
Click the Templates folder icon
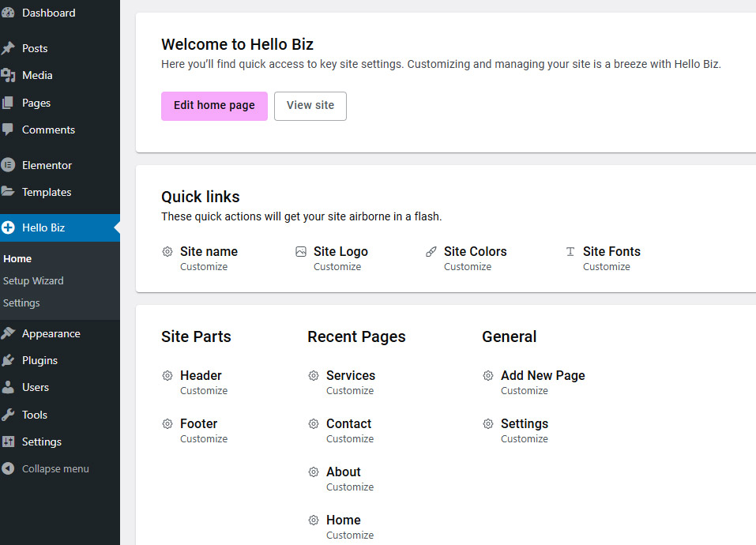pos(8,192)
